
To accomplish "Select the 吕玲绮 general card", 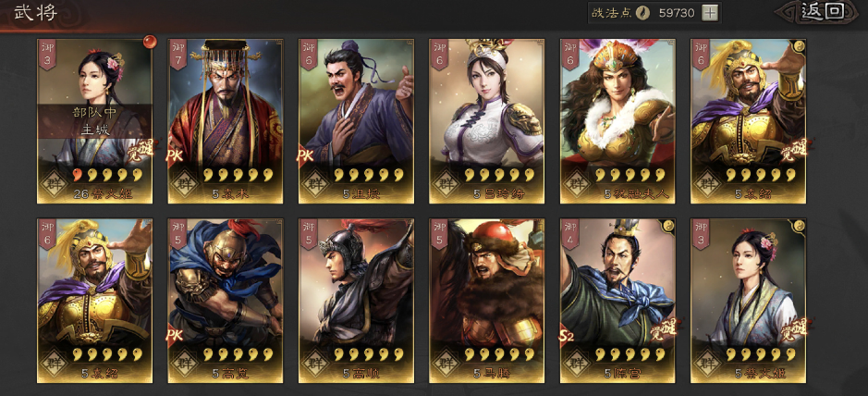I will 486,121.
